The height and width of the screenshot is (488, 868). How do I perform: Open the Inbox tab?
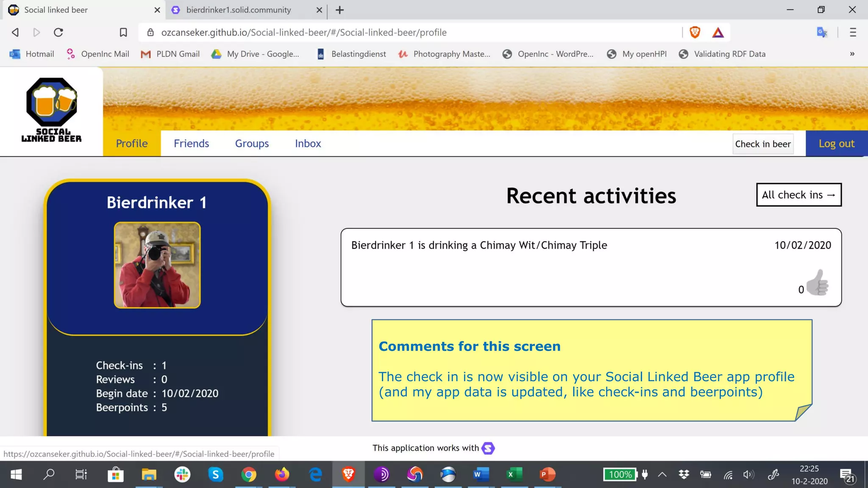(x=308, y=143)
